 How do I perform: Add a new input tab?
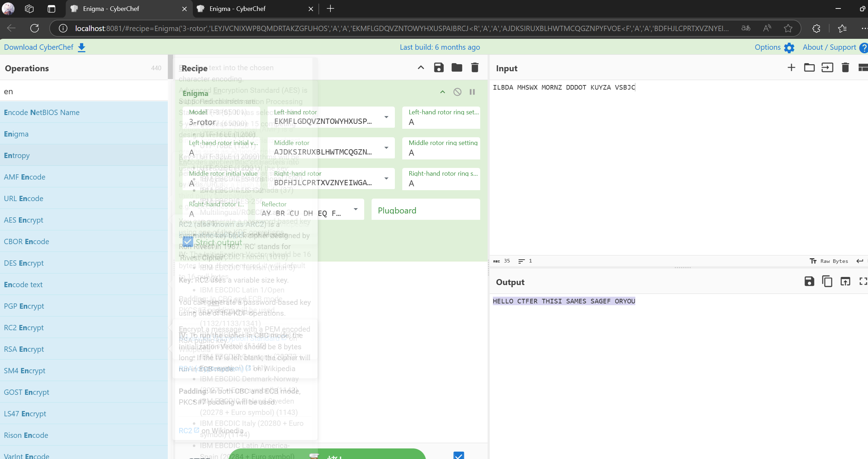point(791,67)
